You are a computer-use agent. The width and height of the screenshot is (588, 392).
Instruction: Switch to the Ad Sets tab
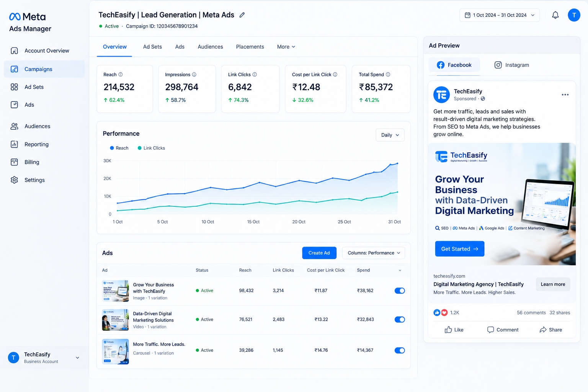(x=152, y=47)
